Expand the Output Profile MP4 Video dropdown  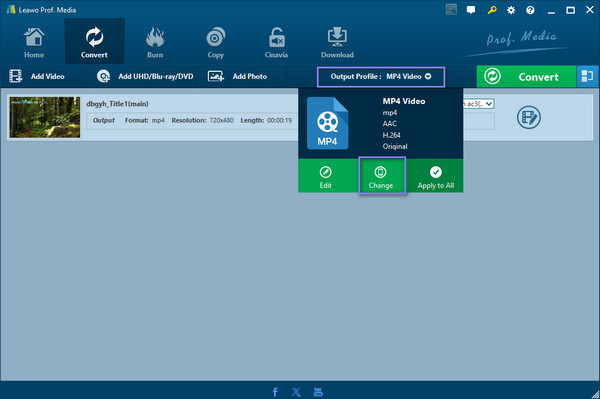[381, 77]
